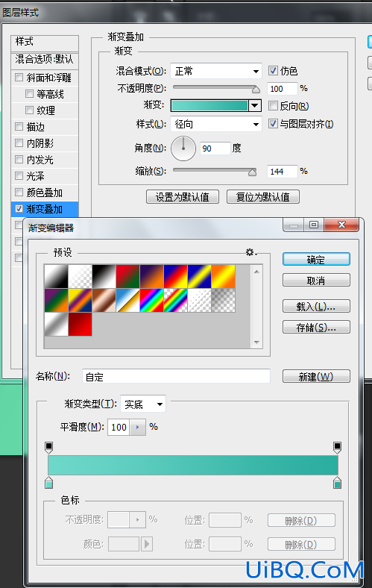This screenshot has width=372, height=588.
Task: Select the foreground-to-transparent gradient preset
Action: [81, 276]
